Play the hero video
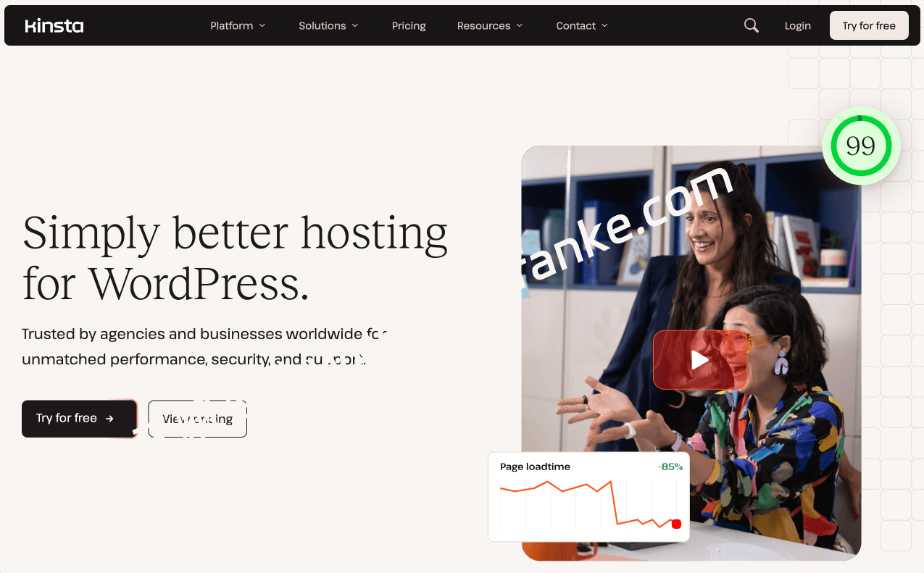This screenshot has height=573, width=924. [x=700, y=360]
